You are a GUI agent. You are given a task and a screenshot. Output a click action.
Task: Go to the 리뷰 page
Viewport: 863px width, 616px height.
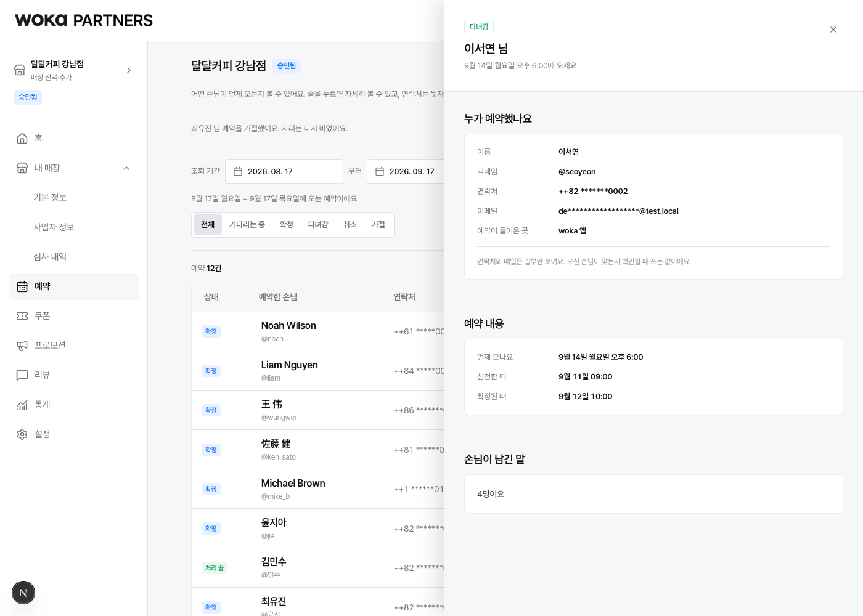pos(74,375)
